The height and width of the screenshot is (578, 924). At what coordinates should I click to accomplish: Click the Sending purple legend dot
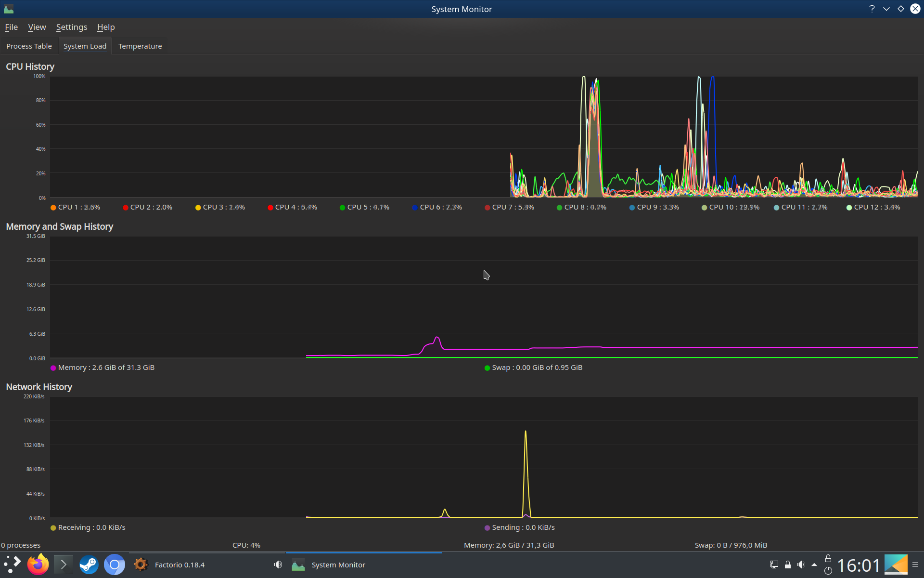487,528
